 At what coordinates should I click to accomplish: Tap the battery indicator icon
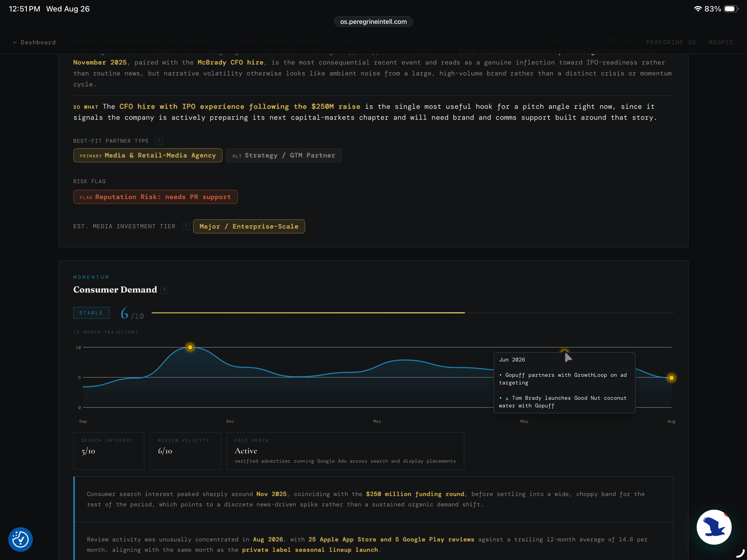point(731,9)
